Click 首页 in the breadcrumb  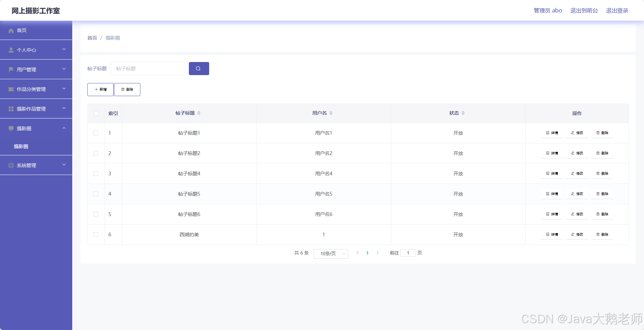(92, 38)
